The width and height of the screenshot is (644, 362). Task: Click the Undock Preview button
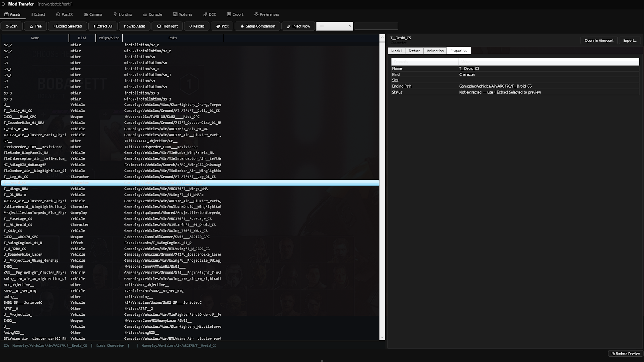pyautogui.click(x=625, y=354)
